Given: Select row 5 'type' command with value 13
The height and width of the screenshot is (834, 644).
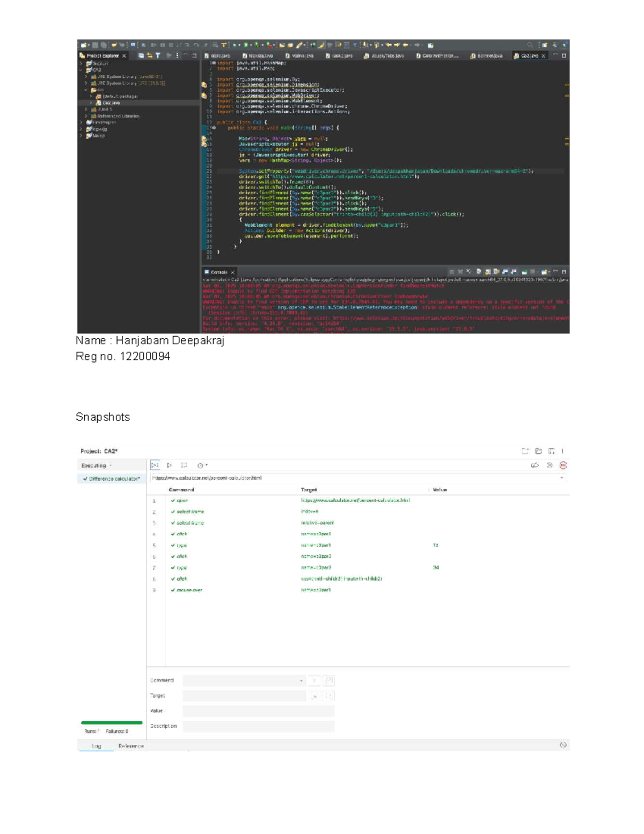Looking at the screenshot, I should point(358,545).
